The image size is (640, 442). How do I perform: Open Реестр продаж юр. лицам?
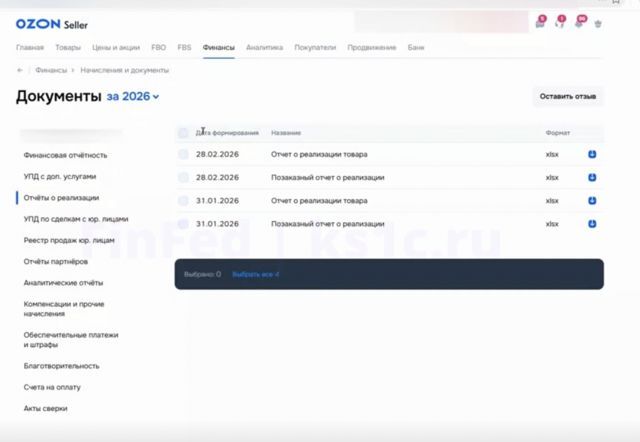69,240
